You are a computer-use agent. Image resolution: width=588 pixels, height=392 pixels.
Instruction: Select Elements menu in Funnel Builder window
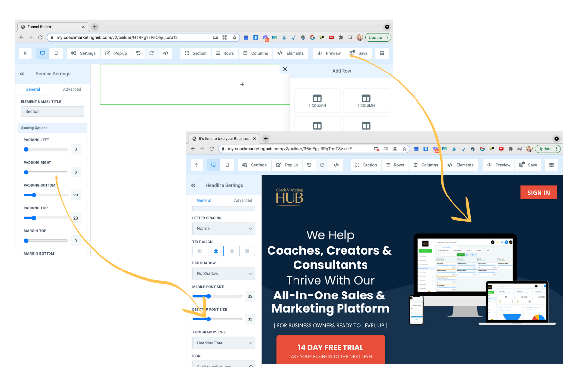291,53
